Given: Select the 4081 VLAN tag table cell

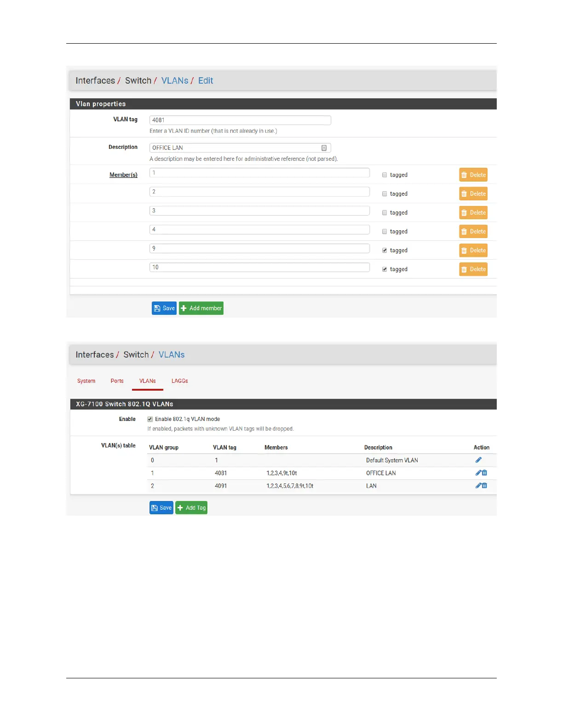Looking at the screenshot, I should click(221, 473).
